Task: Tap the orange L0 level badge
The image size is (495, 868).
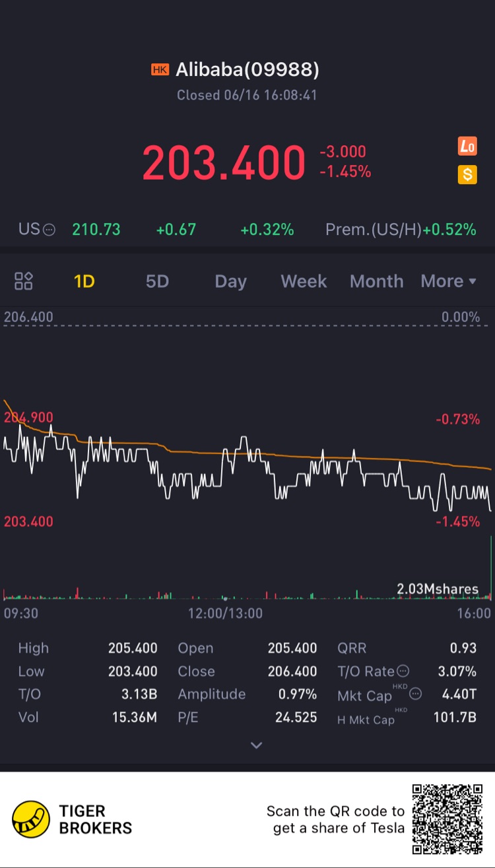Action: coord(467,147)
